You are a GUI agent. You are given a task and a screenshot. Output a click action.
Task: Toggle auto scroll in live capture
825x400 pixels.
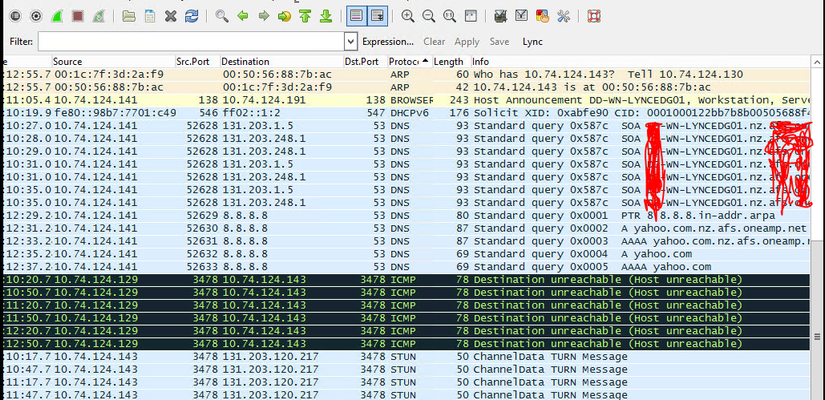point(377,16)
